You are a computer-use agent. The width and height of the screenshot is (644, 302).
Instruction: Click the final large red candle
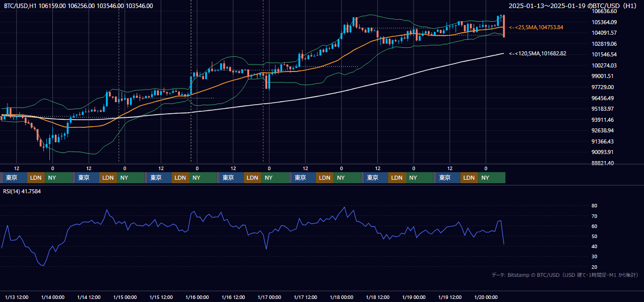coord(504,26)
